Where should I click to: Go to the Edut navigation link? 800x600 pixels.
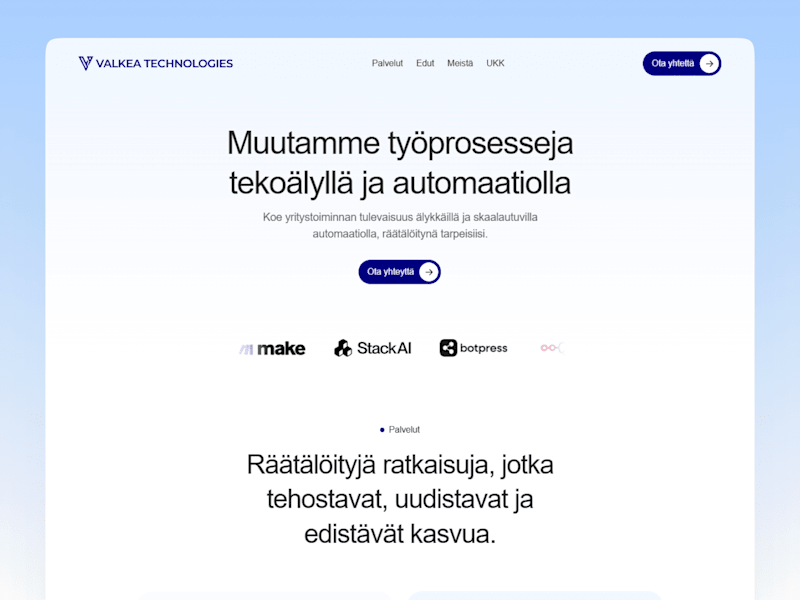(425, 63)
